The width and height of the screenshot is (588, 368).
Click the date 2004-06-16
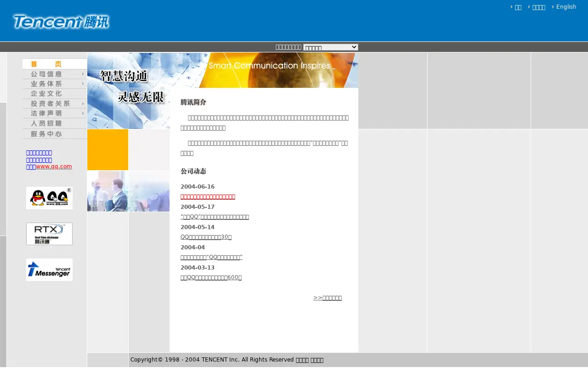click(198, 187)
